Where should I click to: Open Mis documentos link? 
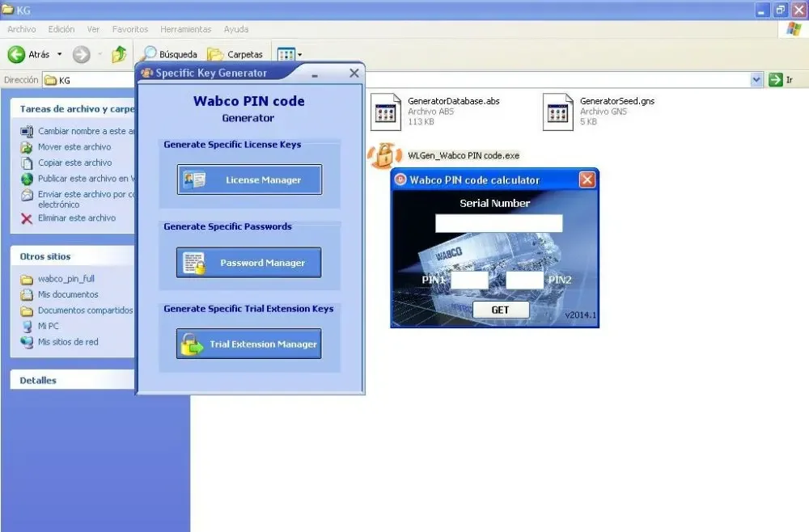68,294
